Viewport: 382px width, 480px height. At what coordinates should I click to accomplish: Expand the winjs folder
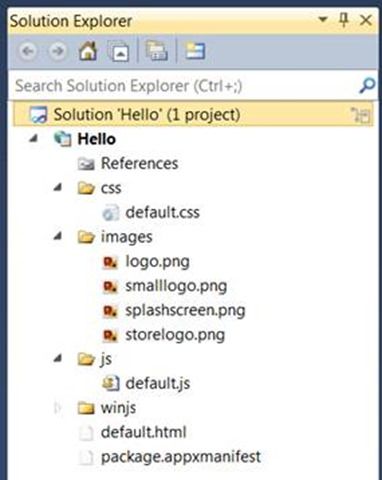pos(58,408)
